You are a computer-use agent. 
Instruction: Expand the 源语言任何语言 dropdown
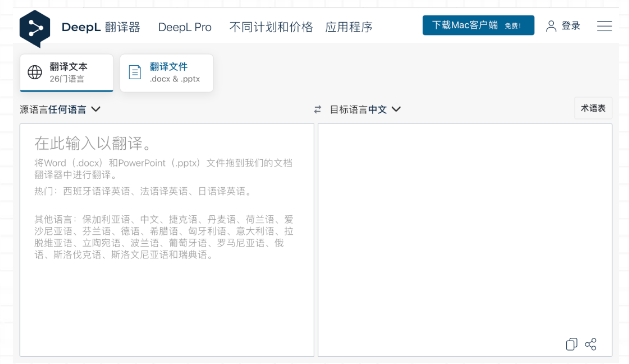(60, 109)
